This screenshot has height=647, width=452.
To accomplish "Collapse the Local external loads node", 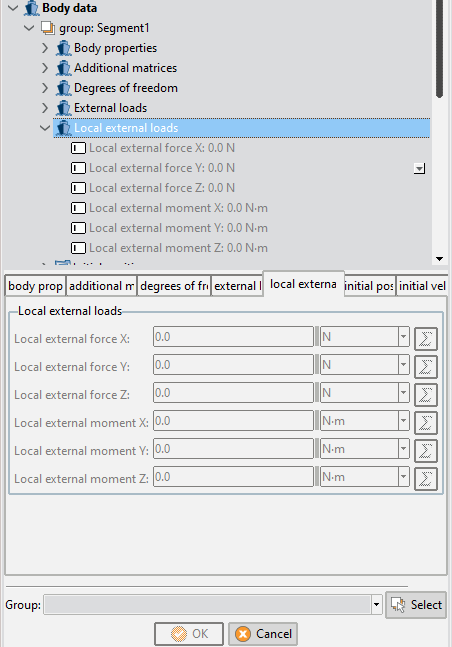I will pyautogui.click(x=45, y=128).
